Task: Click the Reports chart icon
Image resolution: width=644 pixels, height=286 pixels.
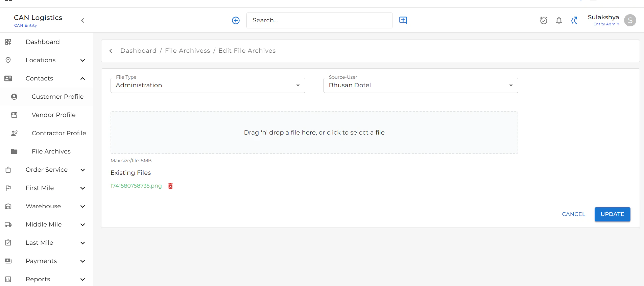Action: pos(8,279)
